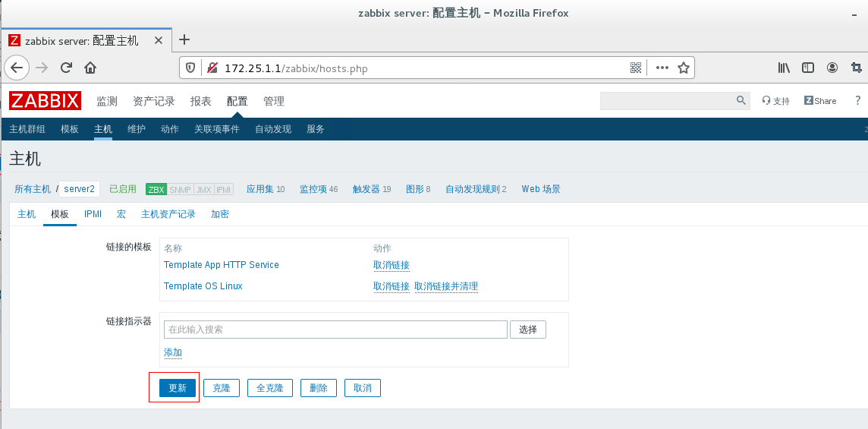Click the insecure connection padlock icon
Viewport: 868px width, 429px height.
point(212,68)
